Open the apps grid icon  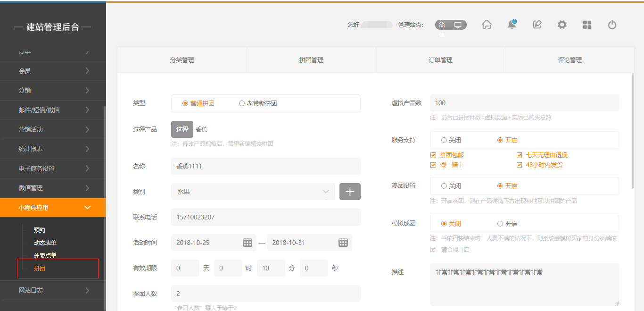point(587,25)
